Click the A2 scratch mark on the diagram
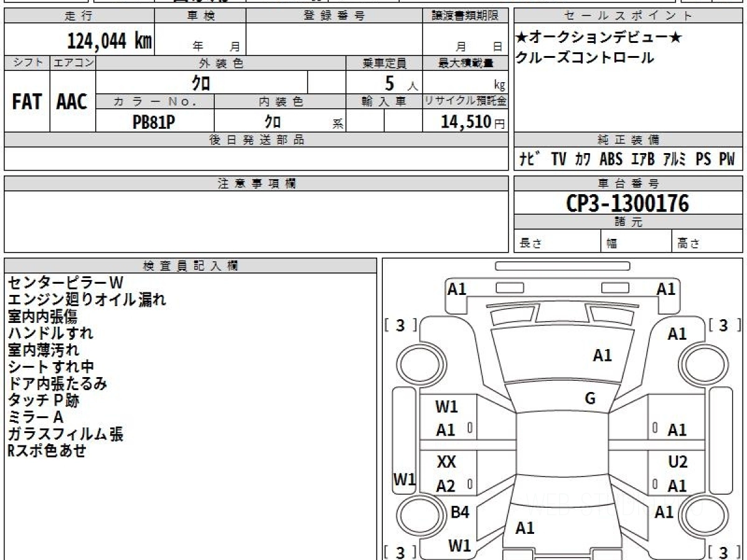 pos(446,486)
